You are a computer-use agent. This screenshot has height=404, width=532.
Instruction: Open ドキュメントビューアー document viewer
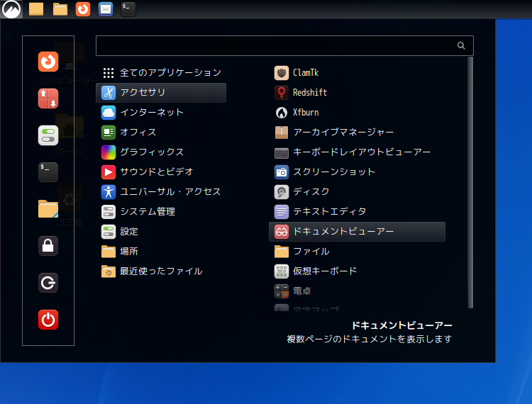(x=357, y=232)
